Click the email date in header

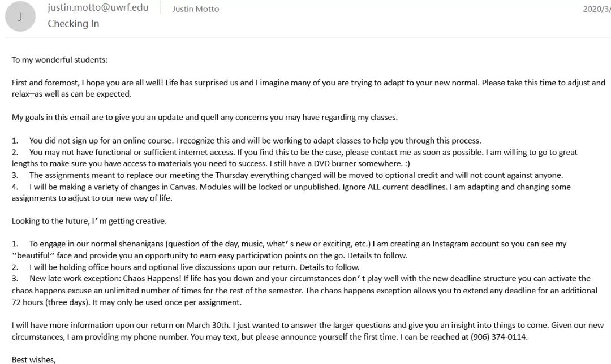(x=596, y=9)
